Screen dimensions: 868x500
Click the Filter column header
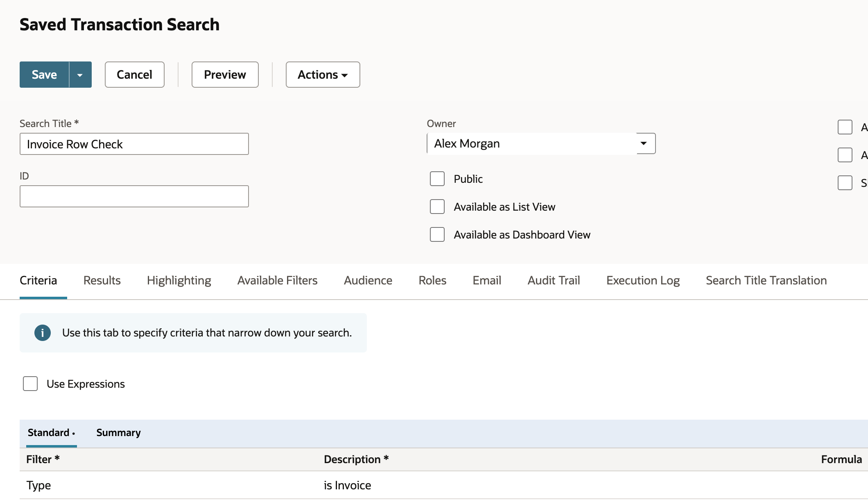tap(43, 459)
